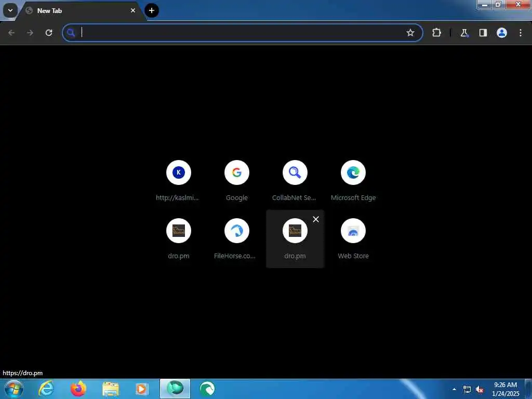
Task: Open the clock showing 9:26 AM
Action: point(506,389)
